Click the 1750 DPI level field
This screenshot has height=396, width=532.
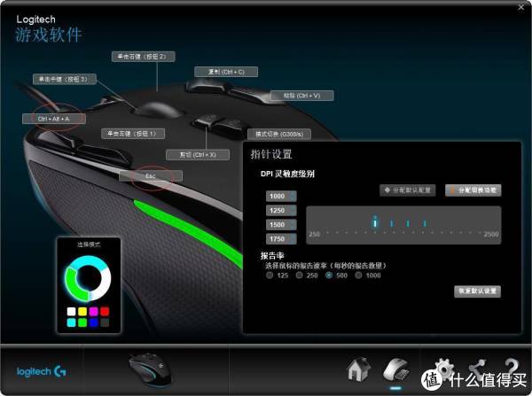[281, 238]
